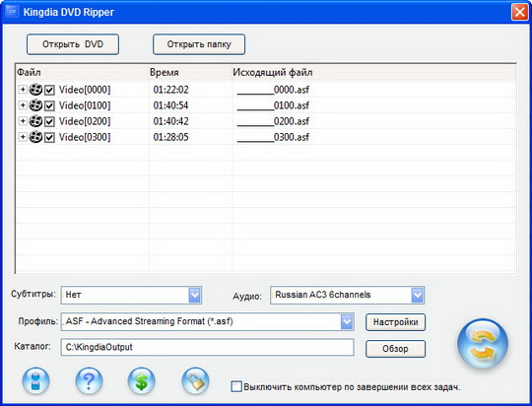Open the Профиль format dropdown
Image resolution: width=532 pixels, height=406 pixels.
pos(347,322)
